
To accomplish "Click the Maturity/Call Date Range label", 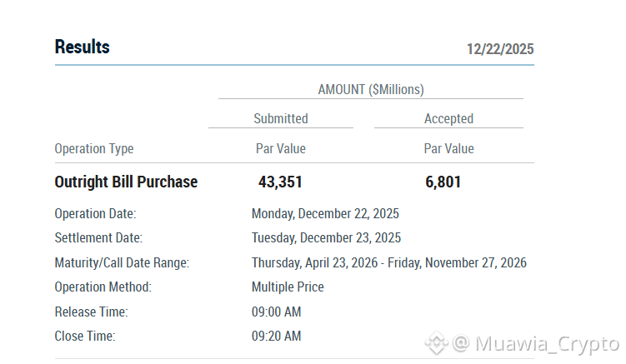I will tap(122, 263).
